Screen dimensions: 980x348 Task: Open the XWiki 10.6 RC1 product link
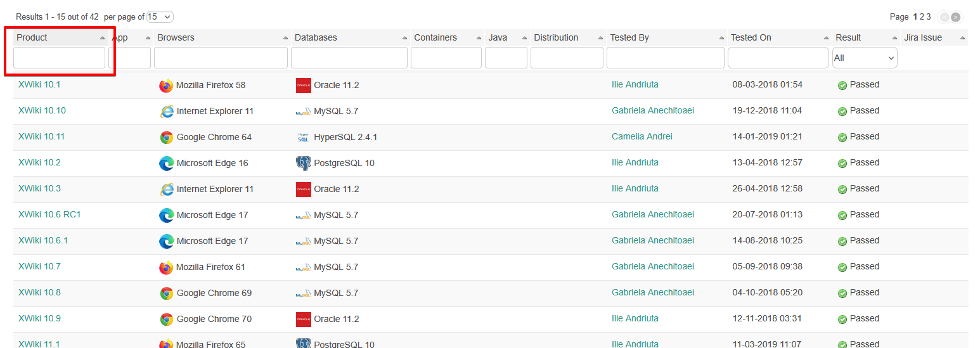49,214
